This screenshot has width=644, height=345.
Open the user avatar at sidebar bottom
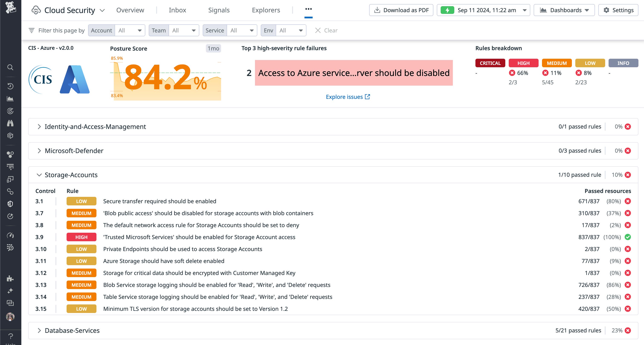10,317
